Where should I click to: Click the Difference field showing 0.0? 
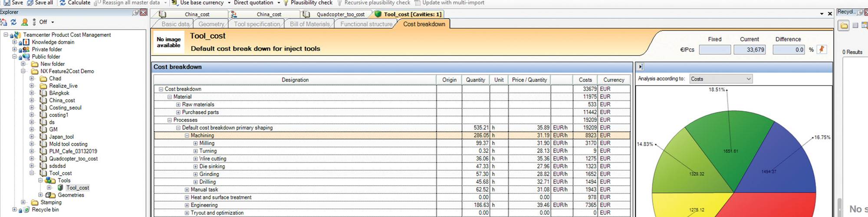[789, 50]
